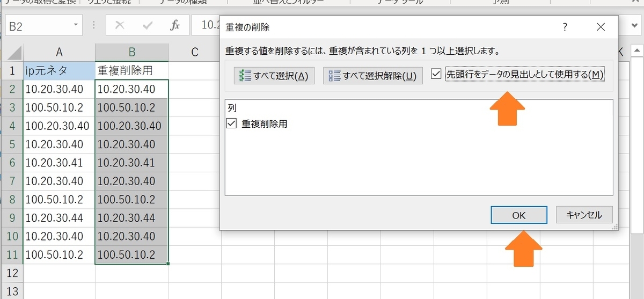This screenshot has width=644, height=299.
Task: Click the insert function fx icon
Action: pyautogui.click(x=175, y=26)
